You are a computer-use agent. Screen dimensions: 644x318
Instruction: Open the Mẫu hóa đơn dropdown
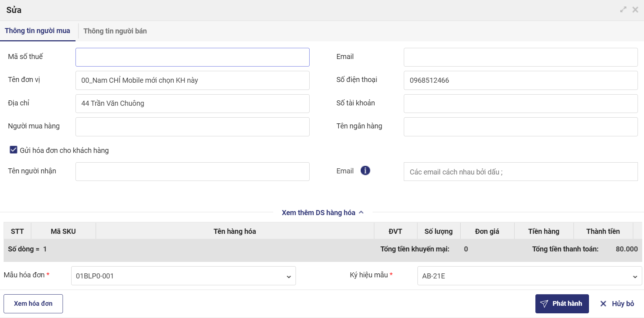point(183,276)
